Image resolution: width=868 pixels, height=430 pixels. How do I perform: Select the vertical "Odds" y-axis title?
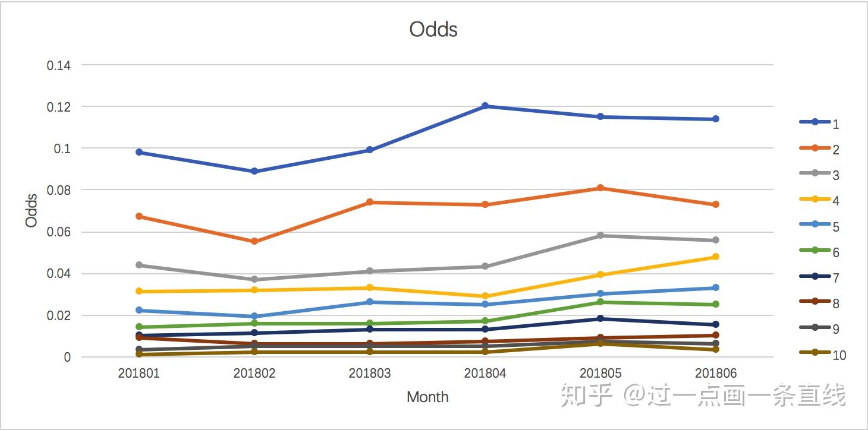tap(32, 210)
